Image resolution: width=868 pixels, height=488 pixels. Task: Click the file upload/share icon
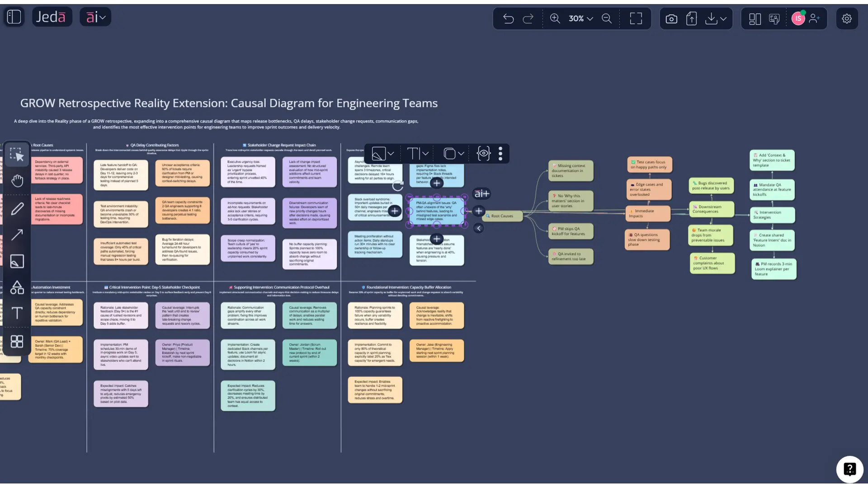point(691,19)
